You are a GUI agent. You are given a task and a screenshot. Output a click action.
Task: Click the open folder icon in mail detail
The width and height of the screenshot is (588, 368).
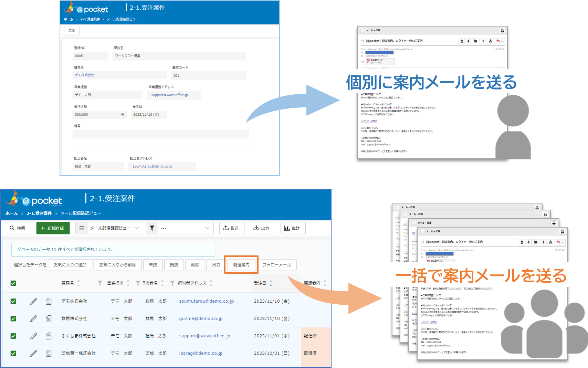(x=475, y=41)
